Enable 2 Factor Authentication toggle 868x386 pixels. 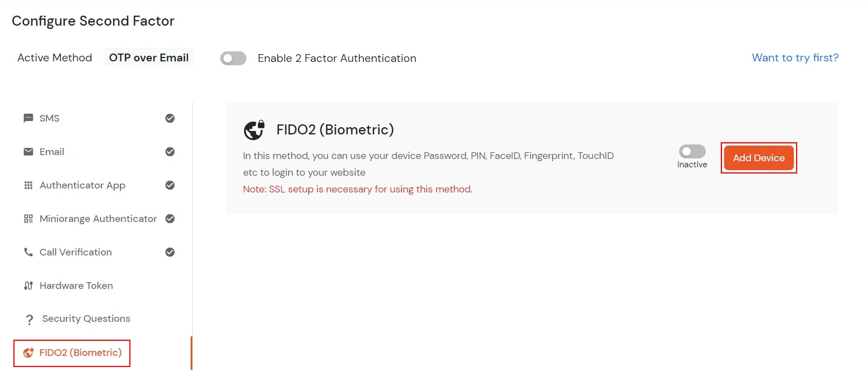click(233, 58)
